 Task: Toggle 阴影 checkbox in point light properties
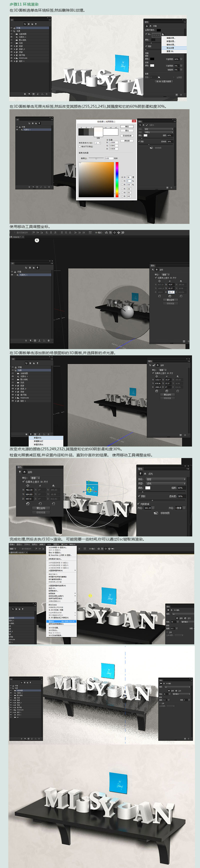coord(139,496)
